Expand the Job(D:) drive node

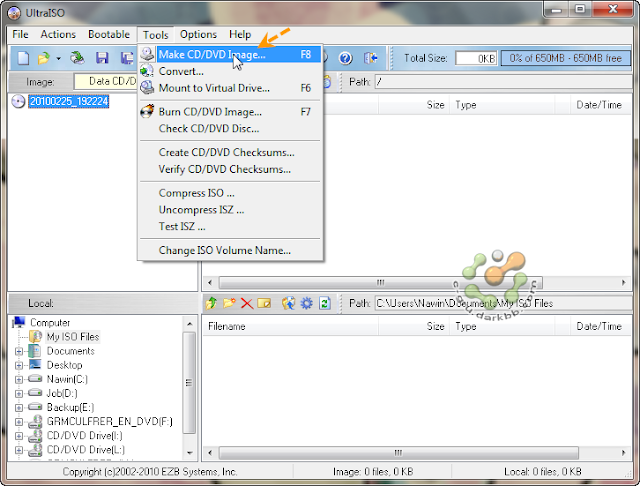(x=18, y=393)
